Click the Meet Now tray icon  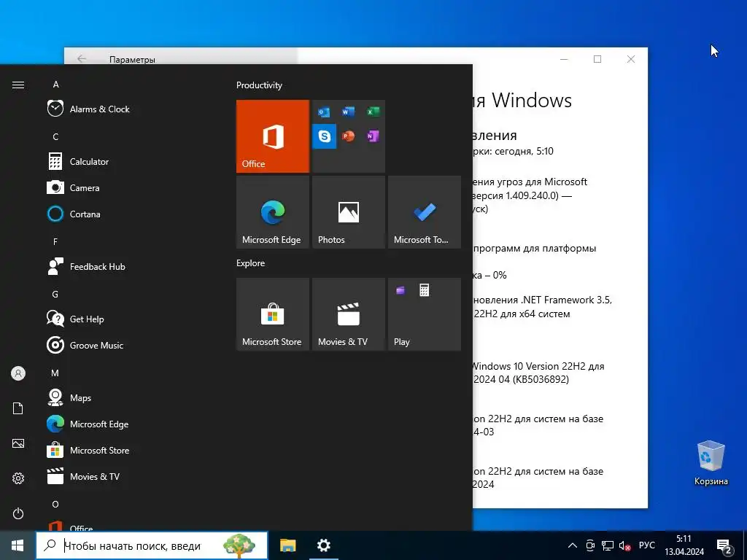pos(590,545)
